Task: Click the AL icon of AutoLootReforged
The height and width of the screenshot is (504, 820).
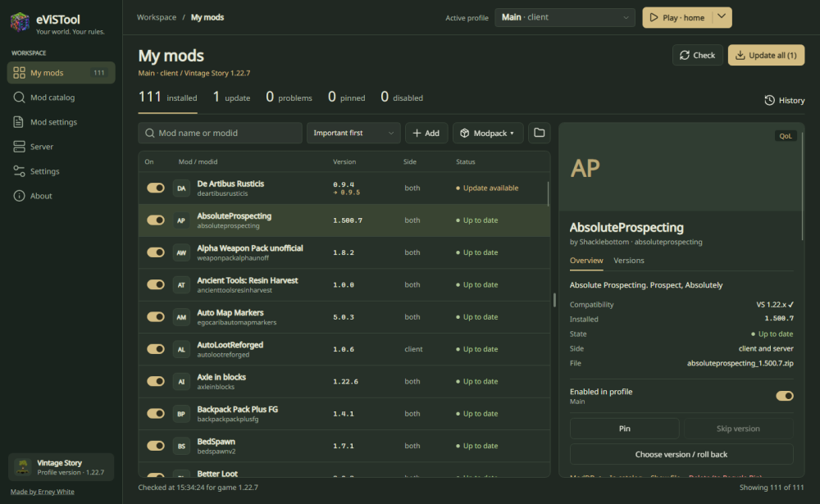Action: (181, 349)
